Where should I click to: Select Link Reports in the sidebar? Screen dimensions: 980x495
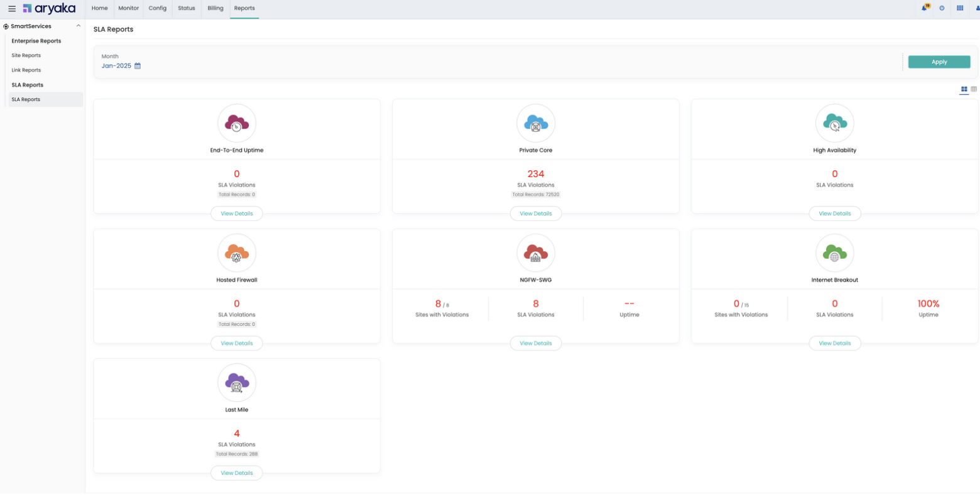pyautogui.click(x=26, y=70)
